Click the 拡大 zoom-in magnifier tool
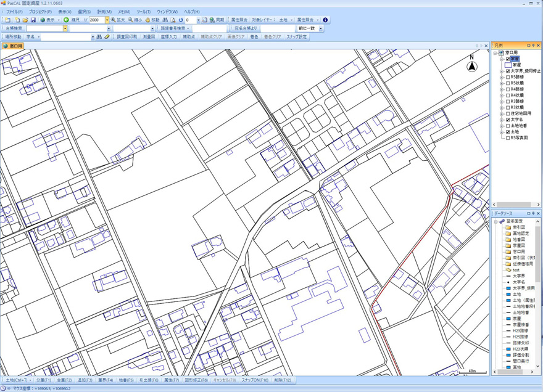 [117, 20]
